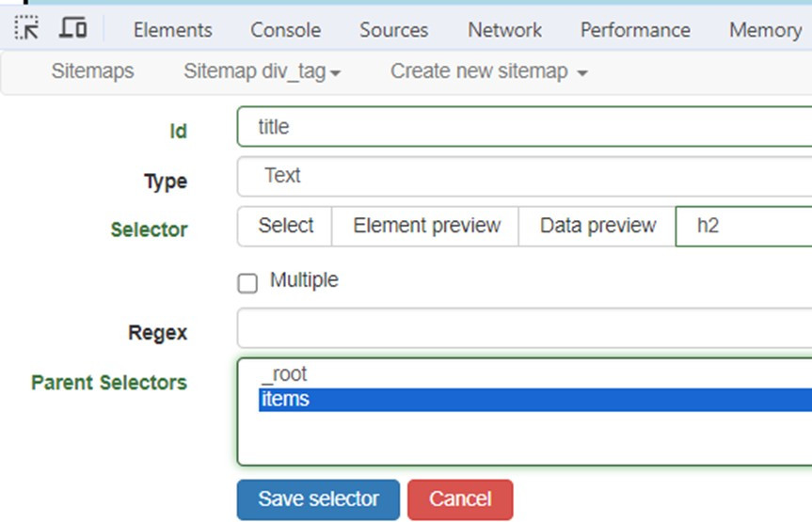Expand the Create new sitemap dropdown
Viewport: 812px width, 522px height.
[x=488, y=71]
